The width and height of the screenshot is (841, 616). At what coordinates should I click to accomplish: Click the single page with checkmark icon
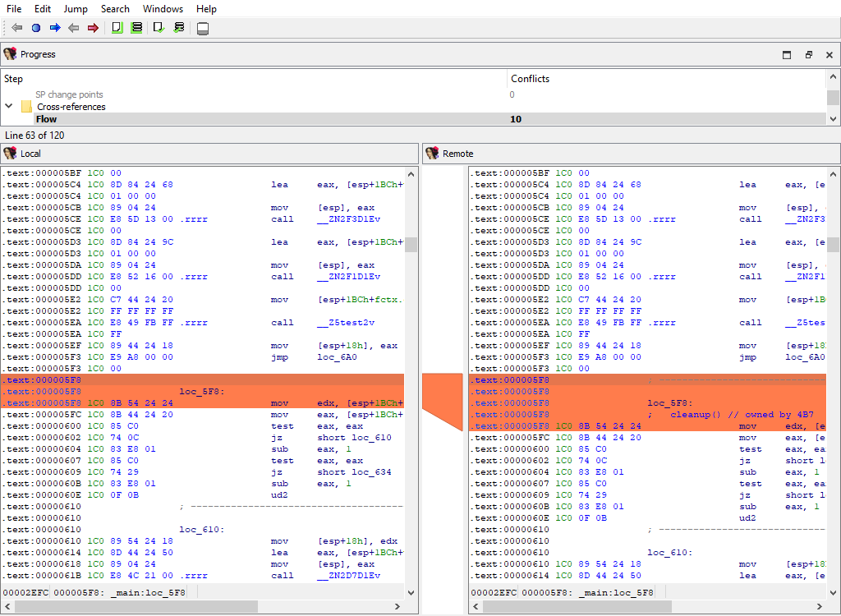coord(159,28)
